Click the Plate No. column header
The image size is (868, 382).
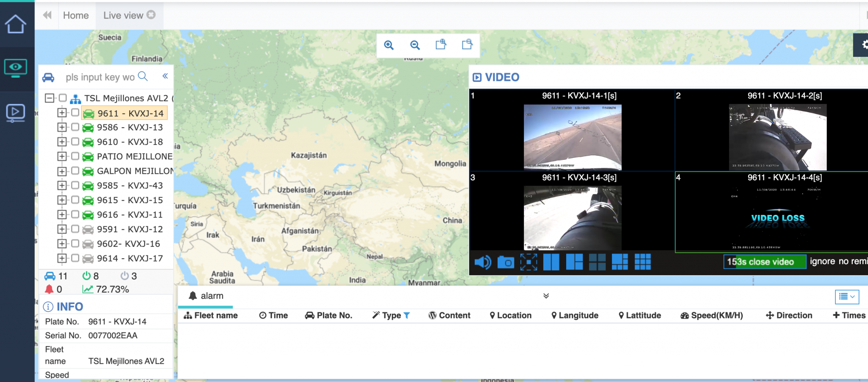[328, 315]
